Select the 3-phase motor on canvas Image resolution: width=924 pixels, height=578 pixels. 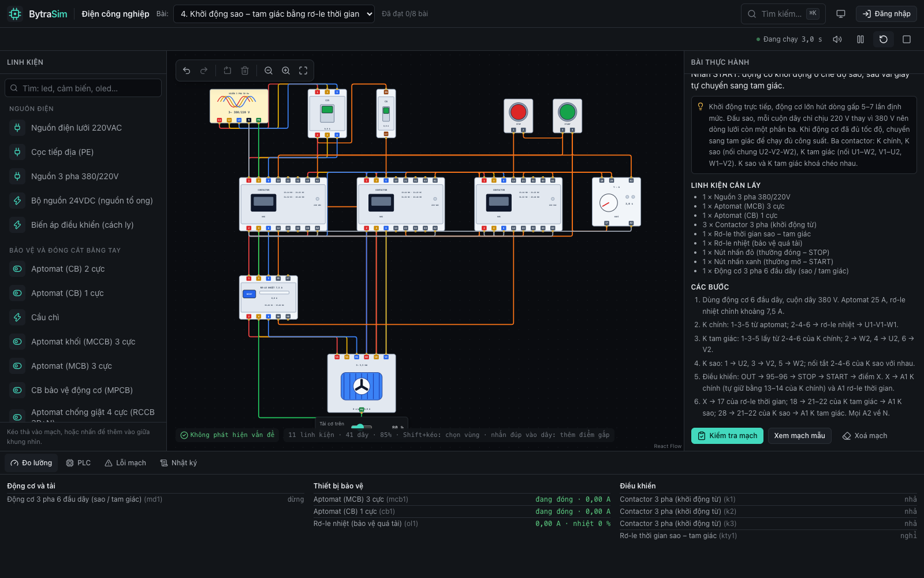click(x=362, y=383)
